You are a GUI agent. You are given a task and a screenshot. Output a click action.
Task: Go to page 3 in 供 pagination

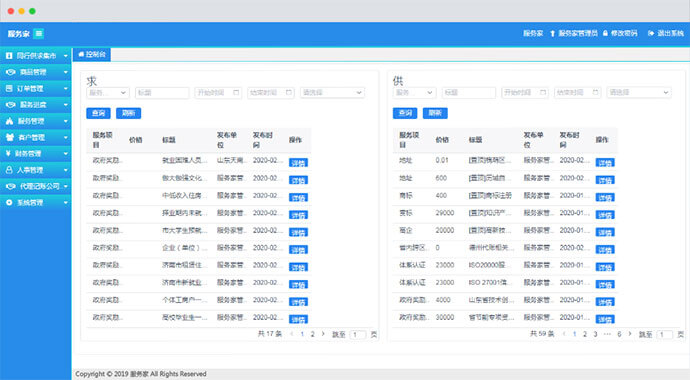(595, 334)
